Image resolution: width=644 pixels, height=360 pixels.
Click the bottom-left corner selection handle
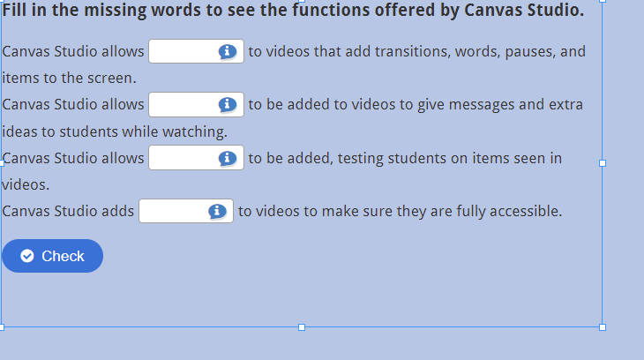[x=1, y=327]
